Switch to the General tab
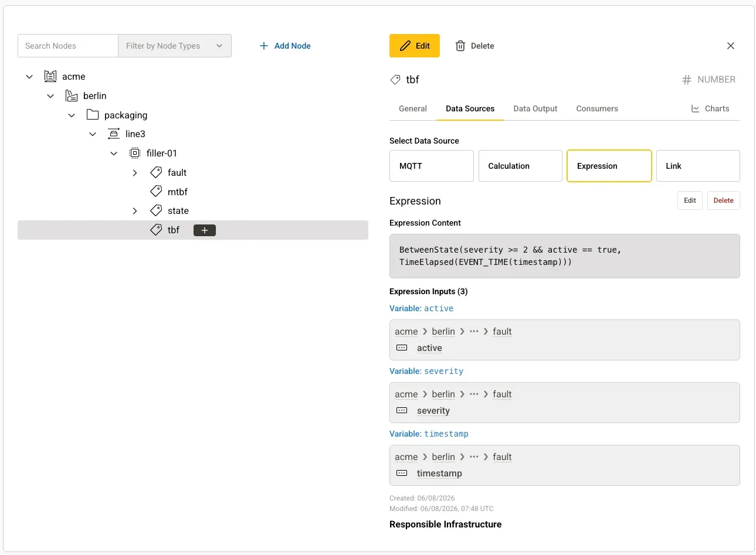The height and width of the screenshot is (555, 756). coord(413,108)
